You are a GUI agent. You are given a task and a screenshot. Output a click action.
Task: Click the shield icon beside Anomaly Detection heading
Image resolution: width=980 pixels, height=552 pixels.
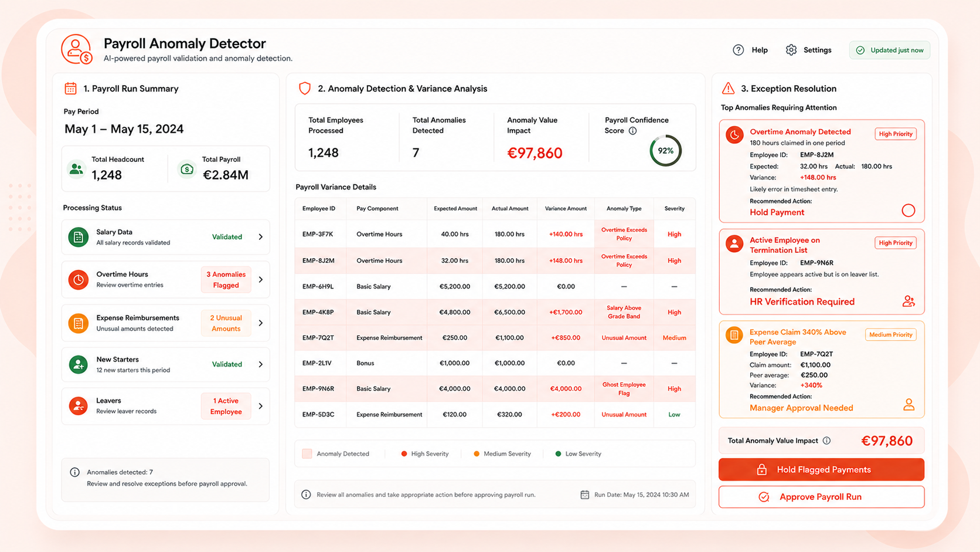(x=305, y=89)
